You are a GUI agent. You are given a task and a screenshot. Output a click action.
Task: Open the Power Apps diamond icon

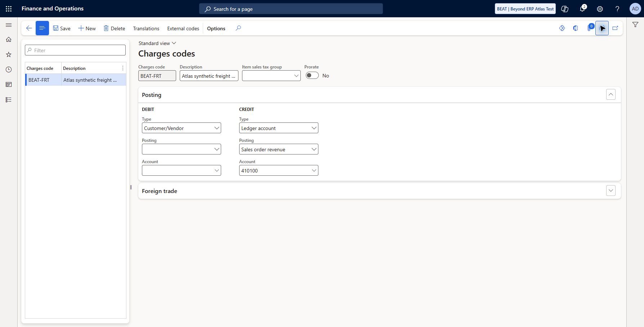click(562, 28)
